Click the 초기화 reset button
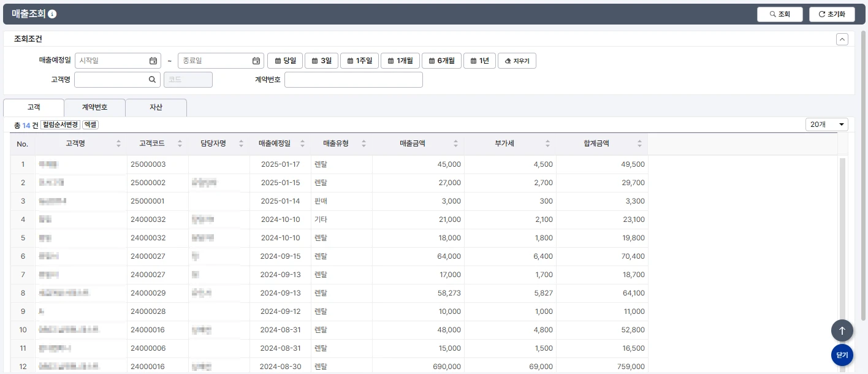868x374 pixels. (x=831, y=14)
